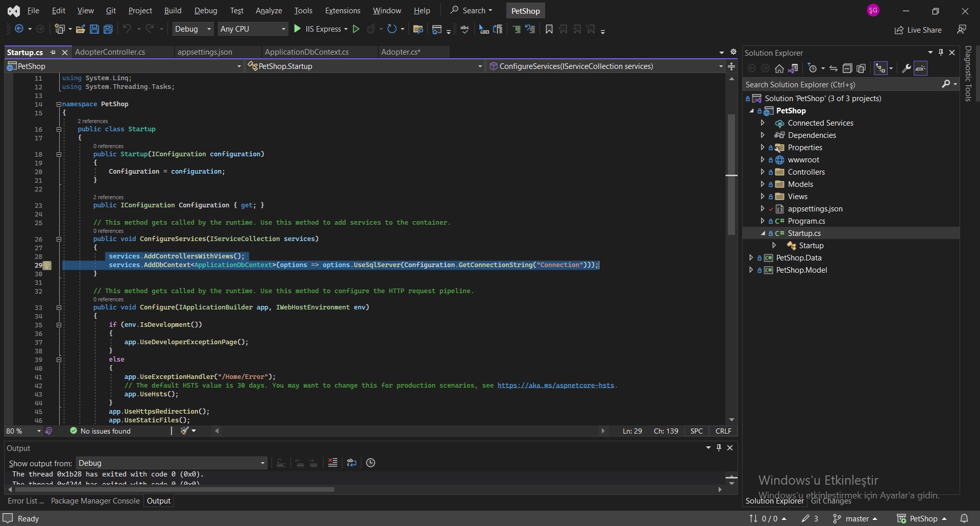980x526 pixels.
Task: Click Pending Changes Filter clock icon
Action: pos(813,68)
